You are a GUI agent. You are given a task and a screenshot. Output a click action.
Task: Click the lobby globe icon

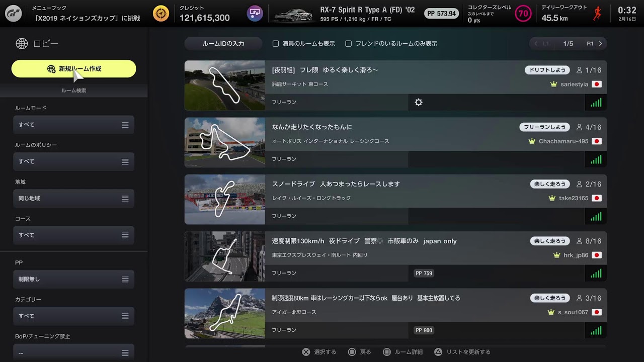pyautogui.click(x=22, y=44)
